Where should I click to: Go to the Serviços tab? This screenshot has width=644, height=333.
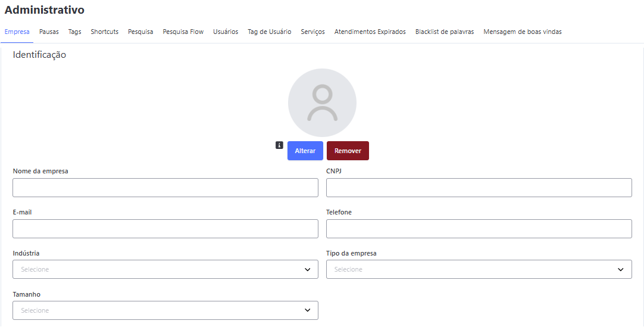[x=313, y=32]
